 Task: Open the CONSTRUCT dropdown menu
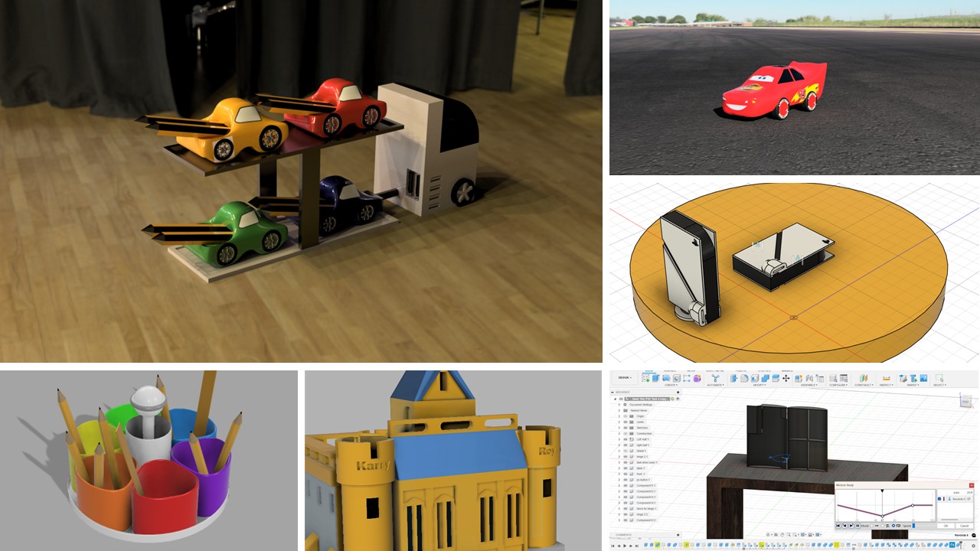(864, 385)
